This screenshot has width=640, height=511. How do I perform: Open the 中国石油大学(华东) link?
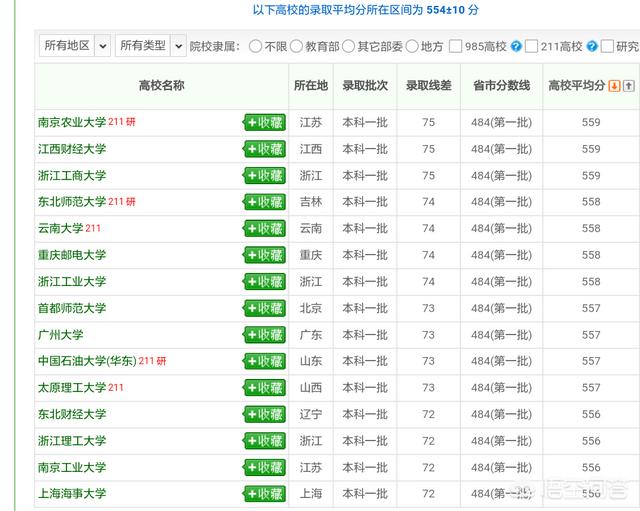click(x=87, y=361)
